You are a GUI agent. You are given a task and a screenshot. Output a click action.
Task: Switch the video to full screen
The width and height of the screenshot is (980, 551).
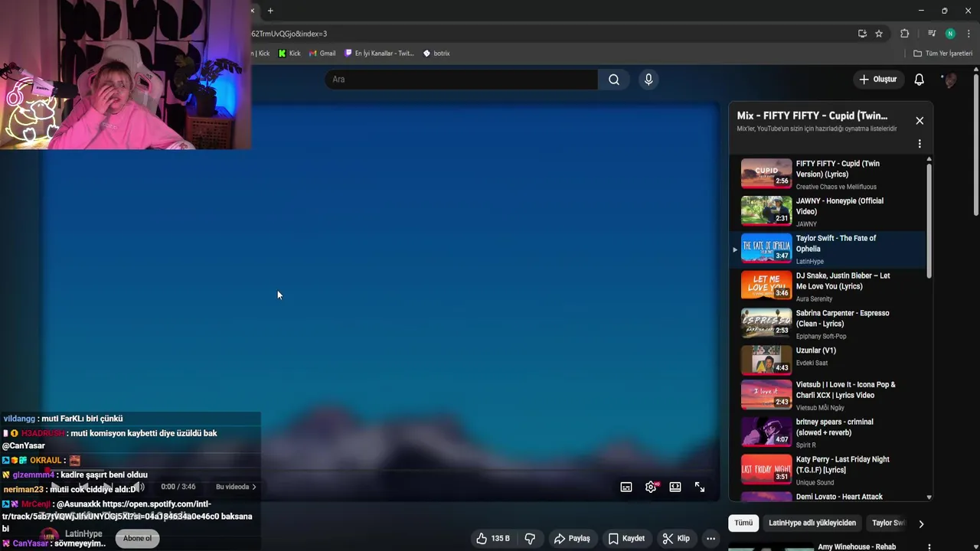click(x=700, y=487)
